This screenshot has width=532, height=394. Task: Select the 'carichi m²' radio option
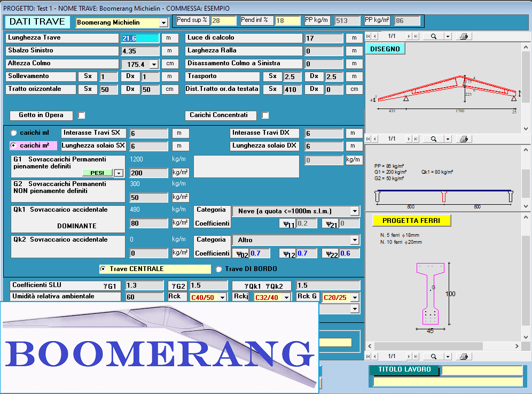[13, 145]
